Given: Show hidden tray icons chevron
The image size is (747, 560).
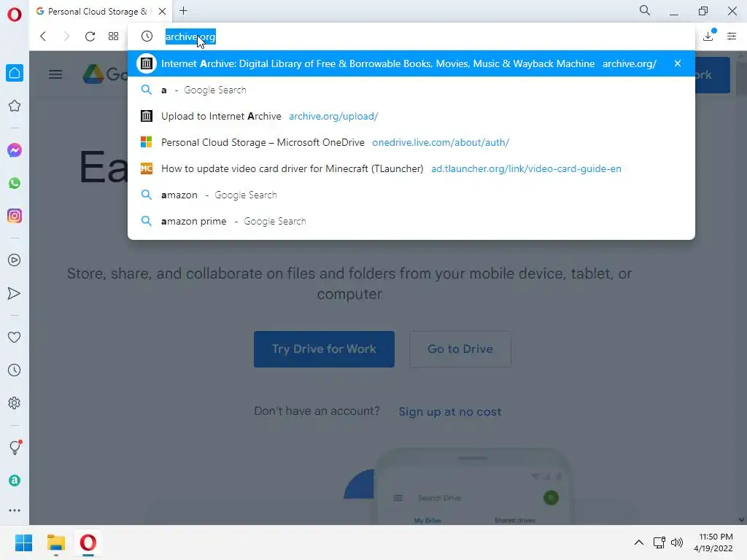Looking at the screenshot, I should pyautogui.click(x=639, y=542).
